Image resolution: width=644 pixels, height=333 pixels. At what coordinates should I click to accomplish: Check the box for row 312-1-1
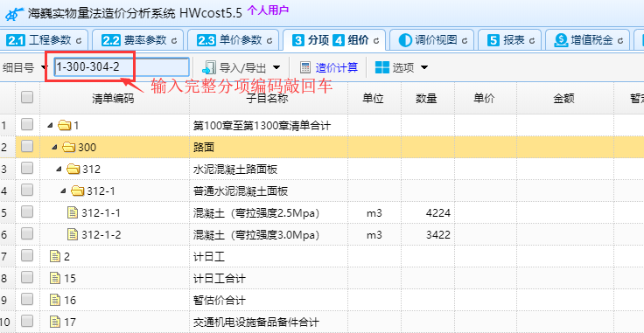coord(27,212)
